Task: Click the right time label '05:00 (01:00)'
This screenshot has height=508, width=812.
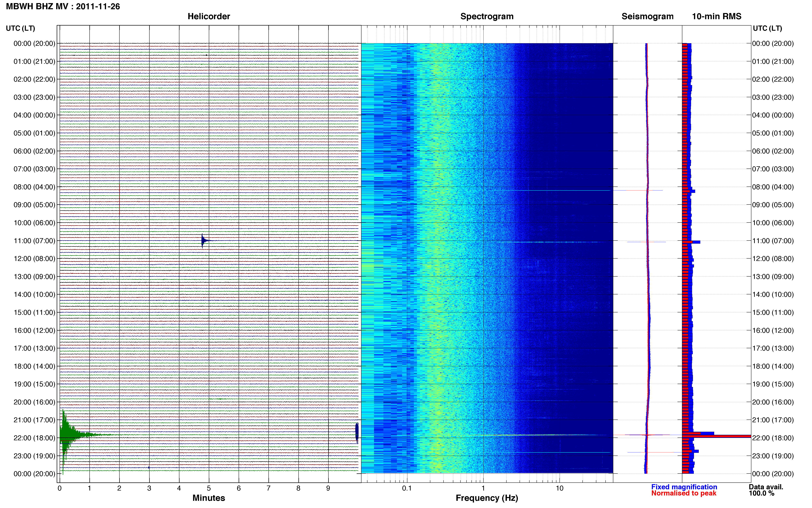Action: coord(773,133)
